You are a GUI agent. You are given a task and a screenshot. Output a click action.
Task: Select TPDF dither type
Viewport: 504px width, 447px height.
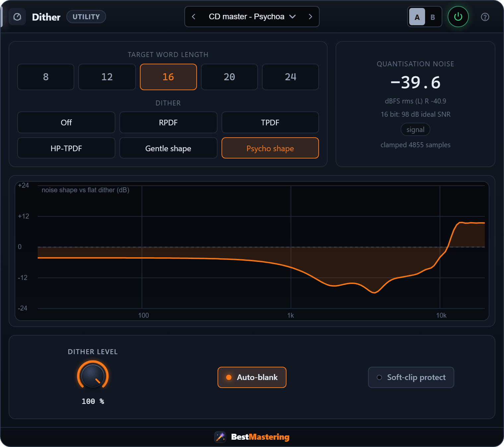point(270,122)
